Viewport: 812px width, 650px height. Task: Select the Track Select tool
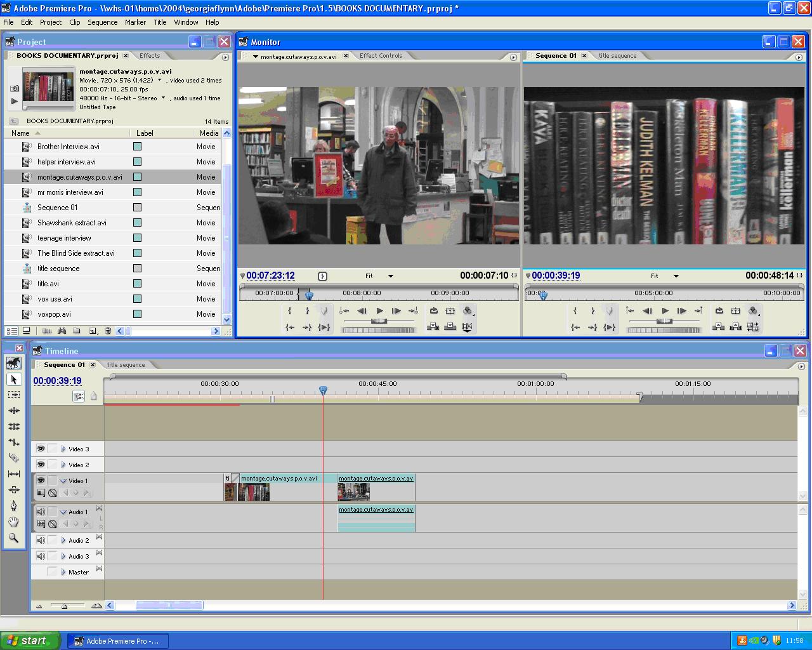(x=14, y=395)
